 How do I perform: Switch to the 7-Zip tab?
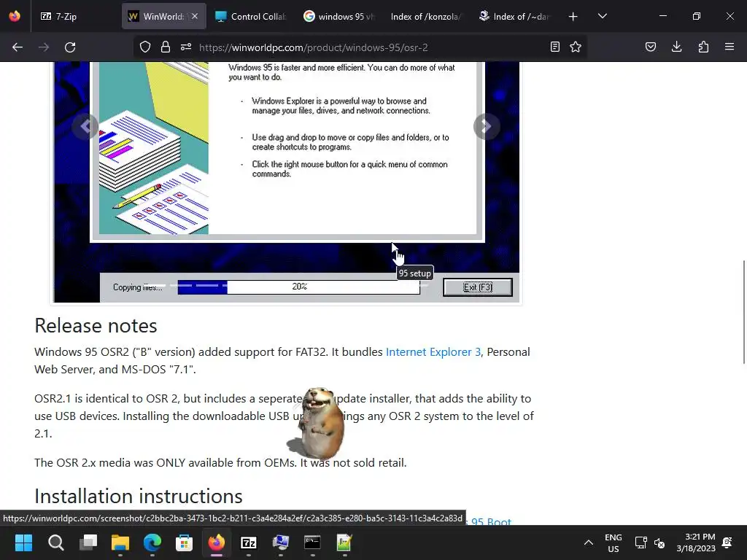(75, 16)
